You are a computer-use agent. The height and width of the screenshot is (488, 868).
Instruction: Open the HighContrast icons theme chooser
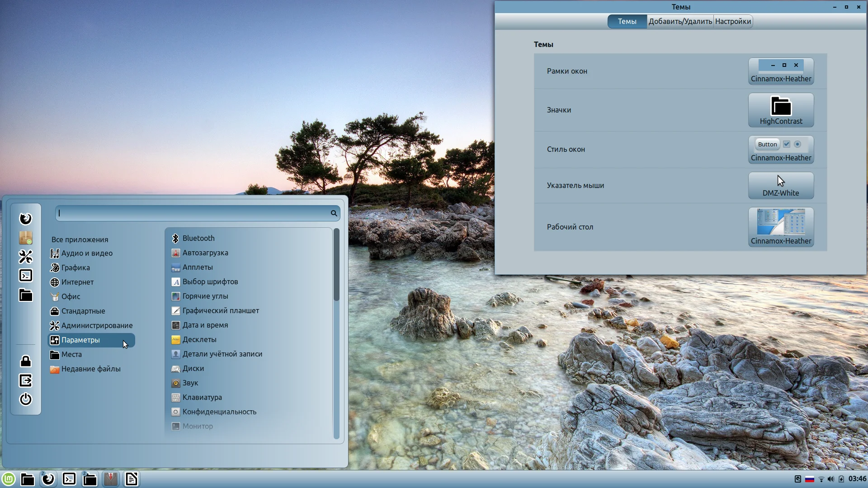[781, 110]
